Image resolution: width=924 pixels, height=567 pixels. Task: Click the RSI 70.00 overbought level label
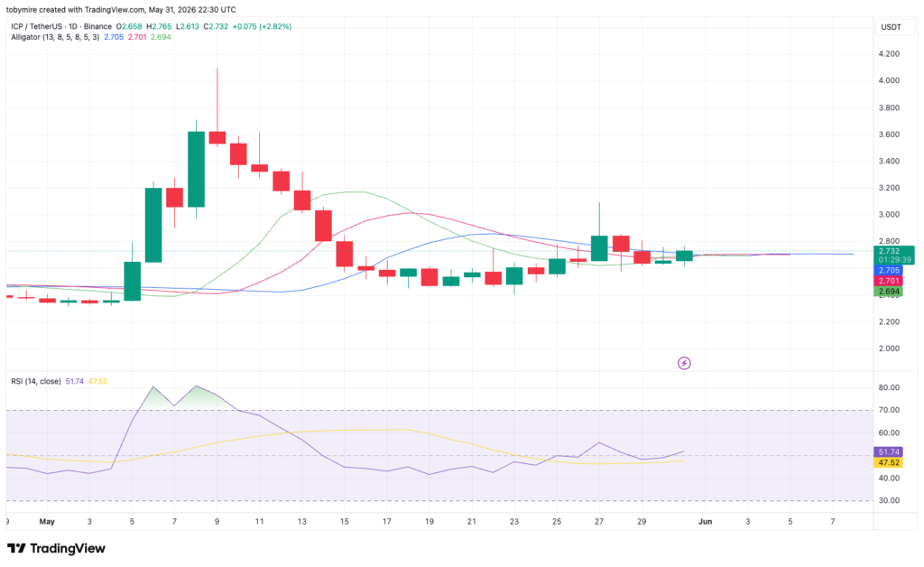(x=889, y=410)
